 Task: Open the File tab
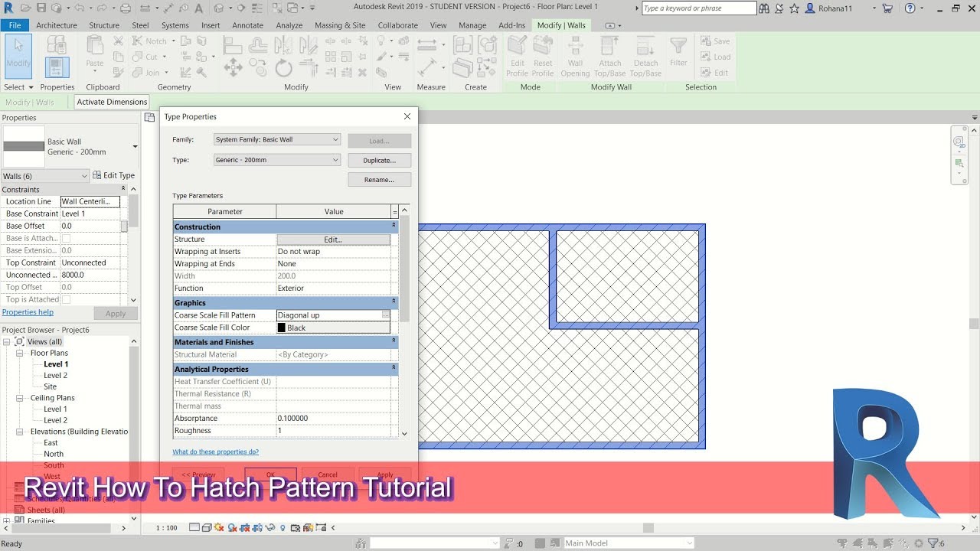click(15, 25)
